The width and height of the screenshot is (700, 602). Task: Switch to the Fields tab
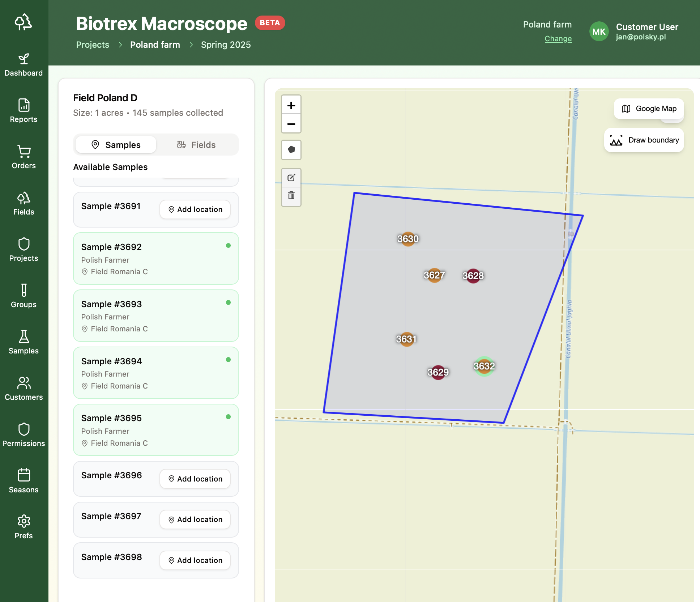(x=196, y=145)
